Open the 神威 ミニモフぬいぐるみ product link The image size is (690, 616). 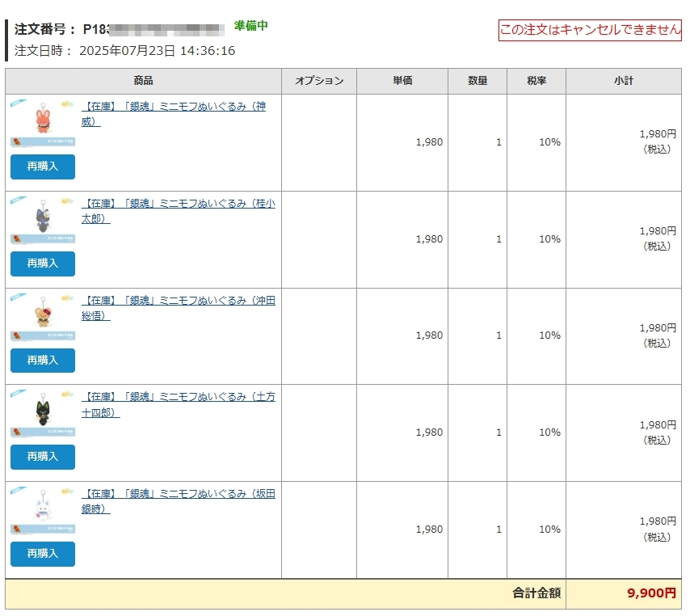click(174, 114)
